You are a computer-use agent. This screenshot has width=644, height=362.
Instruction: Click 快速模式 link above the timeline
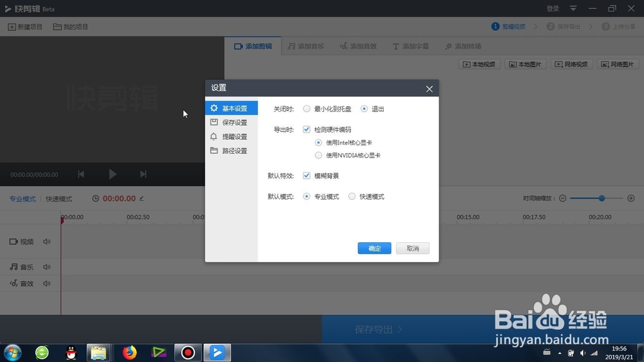point(59,199)
